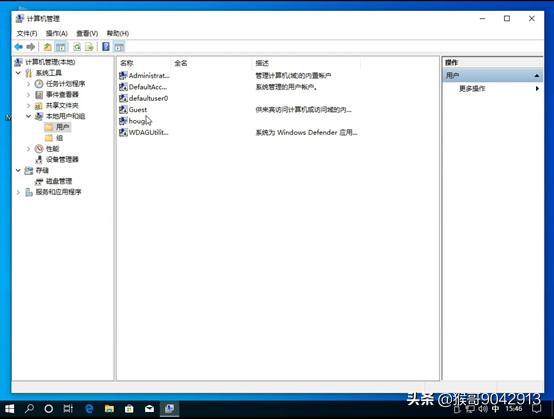The width and height of the screenshot is (554, 419).
Task: Click the 组 folder icon in the tree
Action: pos(49,138)
